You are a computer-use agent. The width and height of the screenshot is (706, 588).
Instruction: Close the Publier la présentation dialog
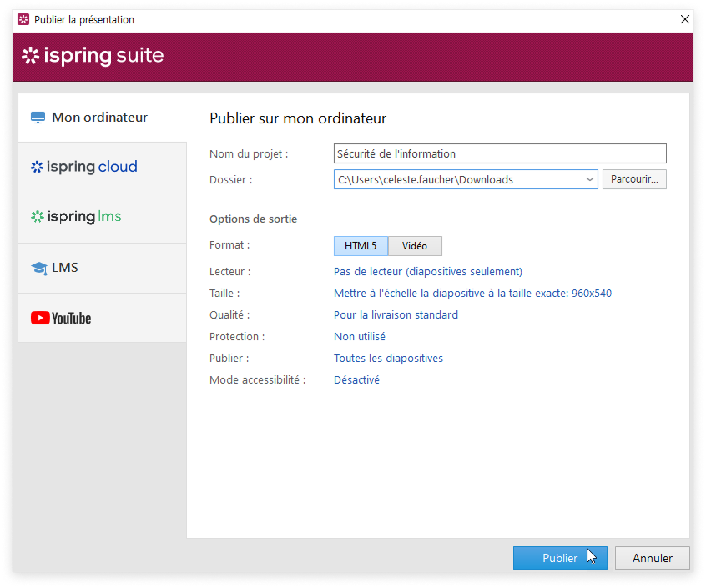(685, 19)
